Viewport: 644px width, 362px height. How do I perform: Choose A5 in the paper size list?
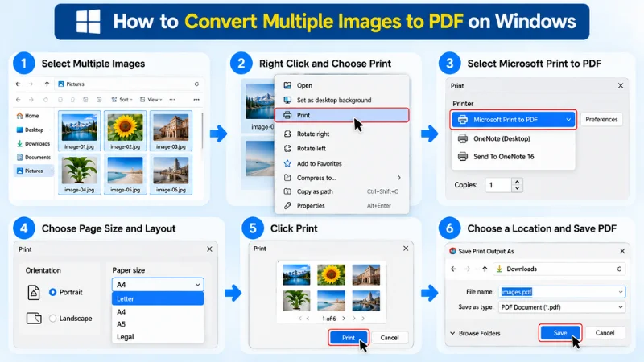click(158, 324)
